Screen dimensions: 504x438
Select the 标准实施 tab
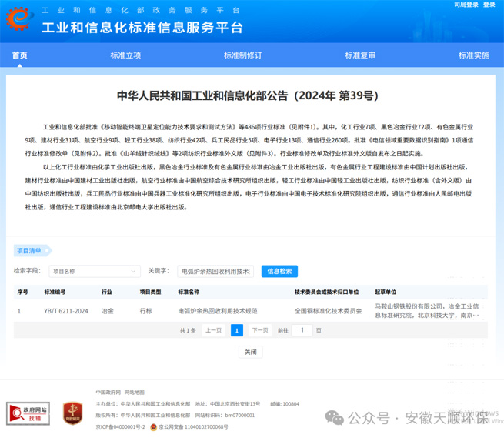coord(474,55)
